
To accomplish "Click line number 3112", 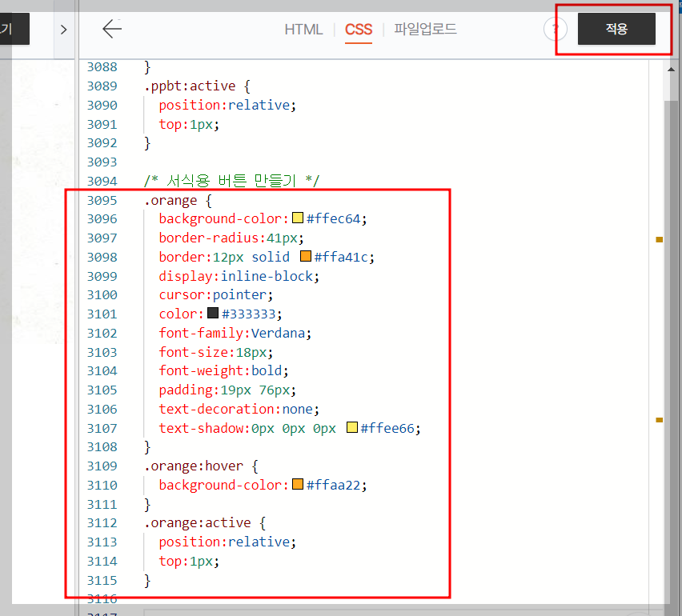I will click(102, 523).
